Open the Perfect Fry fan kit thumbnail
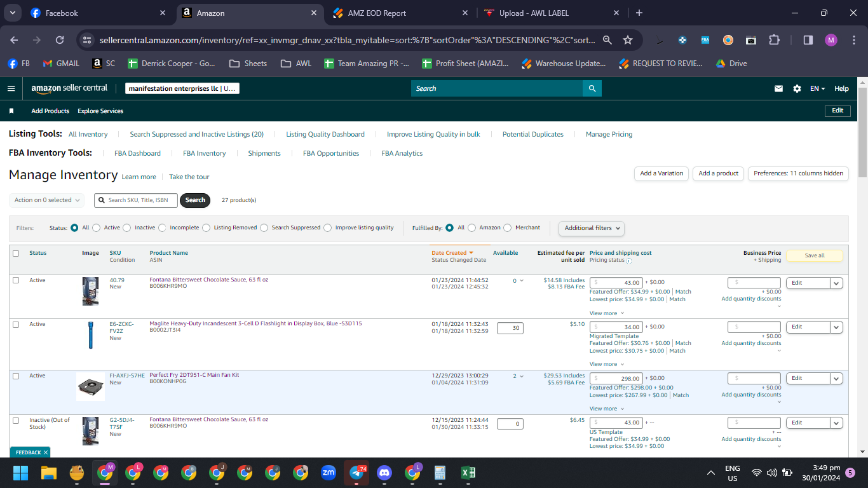This screenshot has height=488, width=868. pyautogui.click(x=90, y=387)
